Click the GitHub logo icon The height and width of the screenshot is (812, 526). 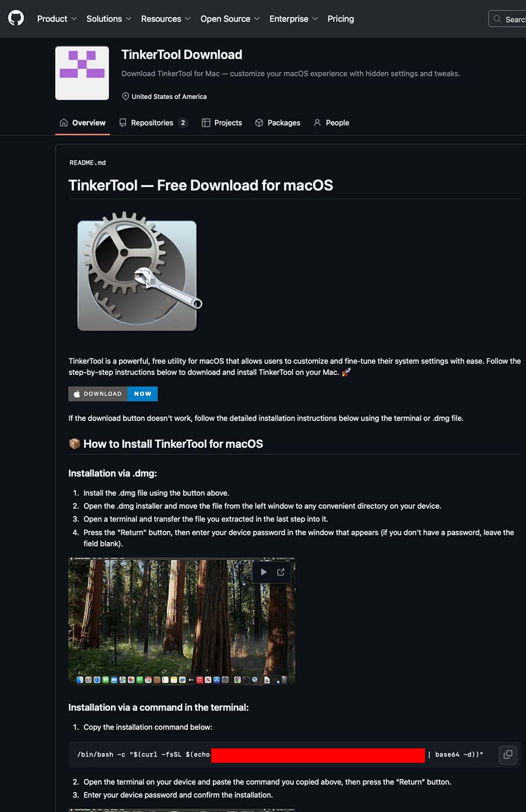[16, 19]
